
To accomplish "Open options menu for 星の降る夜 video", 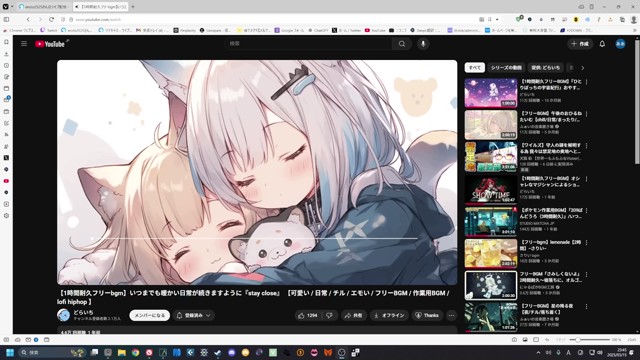I will (587, 307).
